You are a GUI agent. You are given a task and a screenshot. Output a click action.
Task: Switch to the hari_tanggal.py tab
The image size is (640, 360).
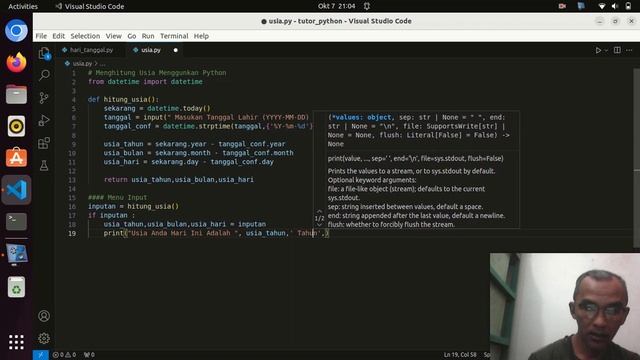(x=91, y=50)
